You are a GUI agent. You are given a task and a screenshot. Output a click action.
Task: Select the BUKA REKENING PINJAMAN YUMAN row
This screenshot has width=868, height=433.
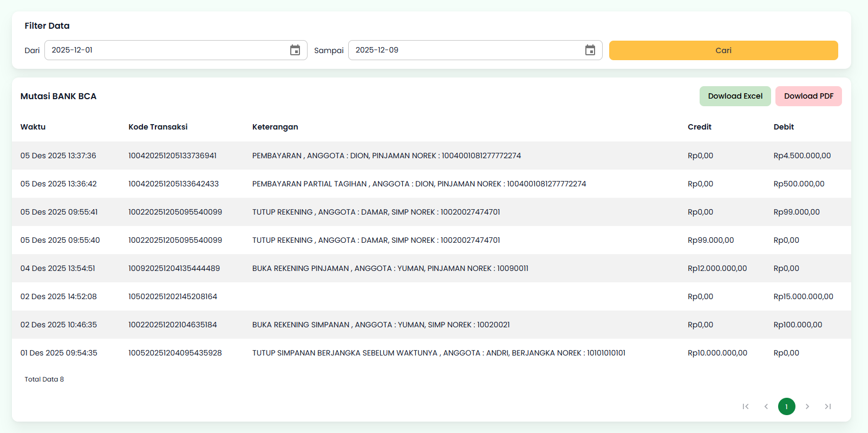pyautogui.click(x=390, y=268)
